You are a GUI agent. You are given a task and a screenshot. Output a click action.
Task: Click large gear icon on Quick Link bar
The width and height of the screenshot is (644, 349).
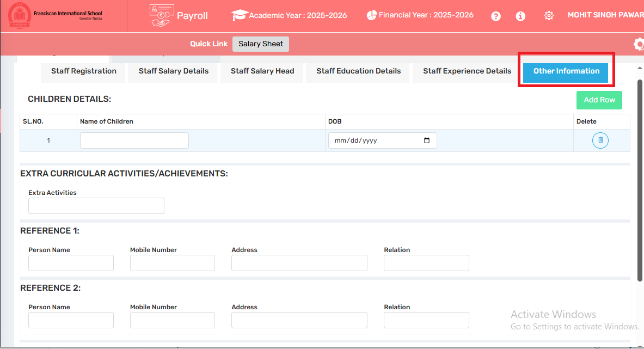click(639, 44)
